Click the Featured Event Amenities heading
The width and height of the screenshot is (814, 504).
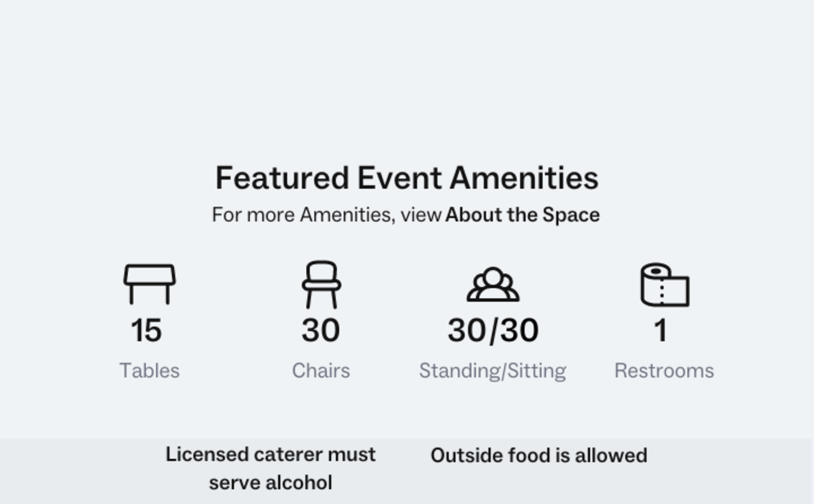[407, 178]
